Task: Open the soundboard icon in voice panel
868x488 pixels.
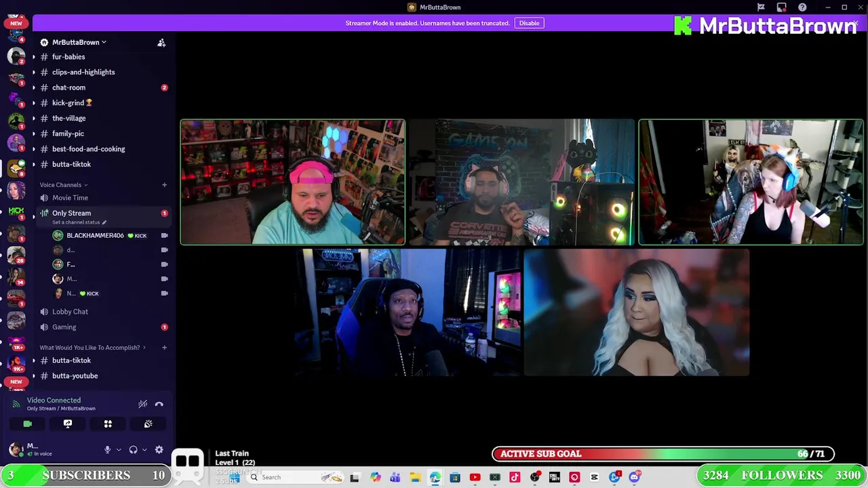Action: [x=148, y=424]
